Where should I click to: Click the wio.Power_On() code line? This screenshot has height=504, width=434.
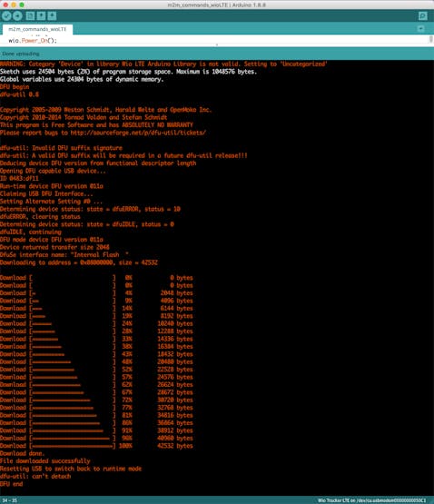tap(33, 41)
